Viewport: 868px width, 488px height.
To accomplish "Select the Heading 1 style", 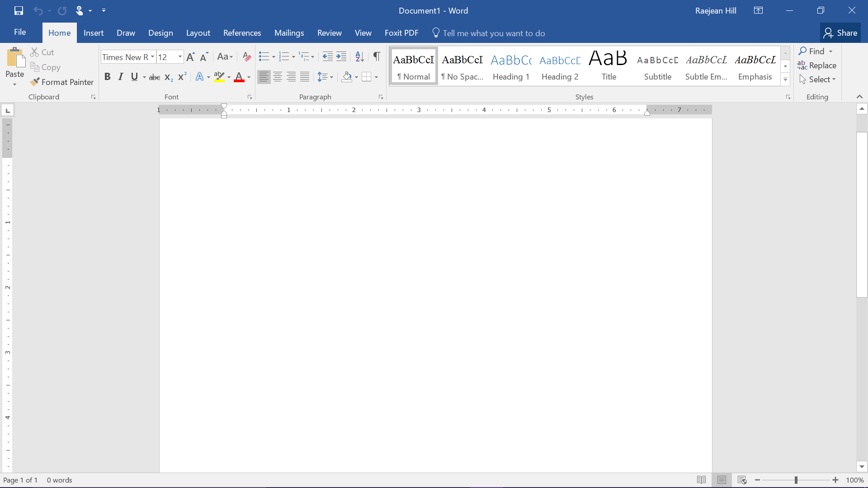I will [511, 66].
